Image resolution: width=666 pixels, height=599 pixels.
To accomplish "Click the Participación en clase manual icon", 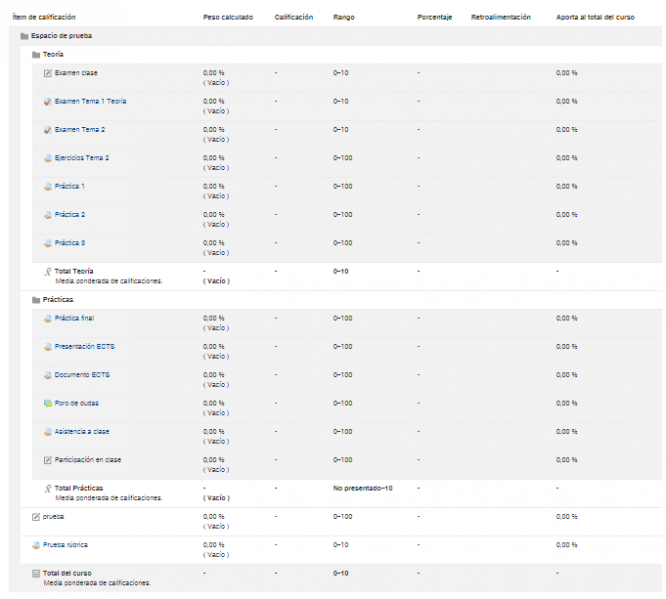I will (48, 460).
